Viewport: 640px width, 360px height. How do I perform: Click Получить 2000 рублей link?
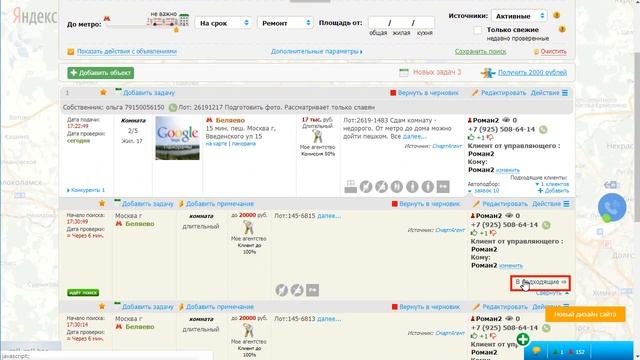click(x=532, y=72)
